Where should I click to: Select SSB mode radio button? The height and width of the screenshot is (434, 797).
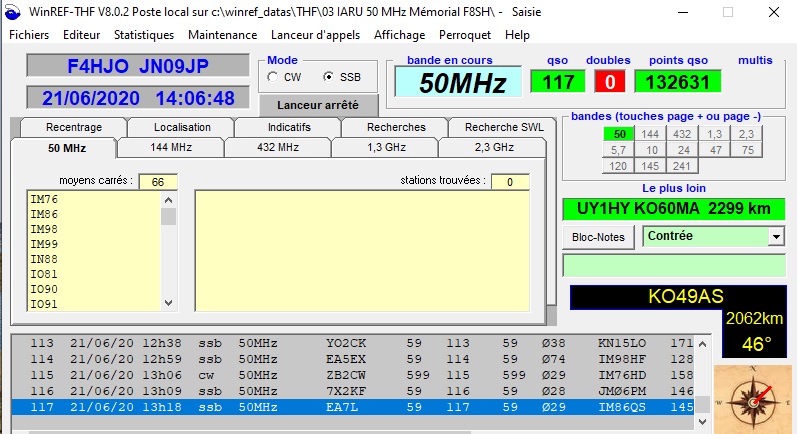pos(328,77)
